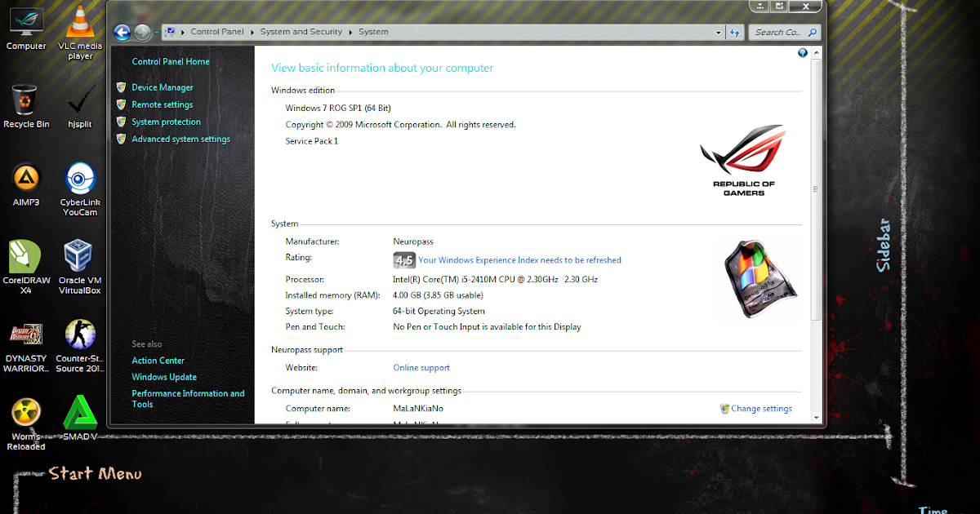Expand arrow after System and Security breadcrumb
The image size is (980, 514).
[350, 32]
